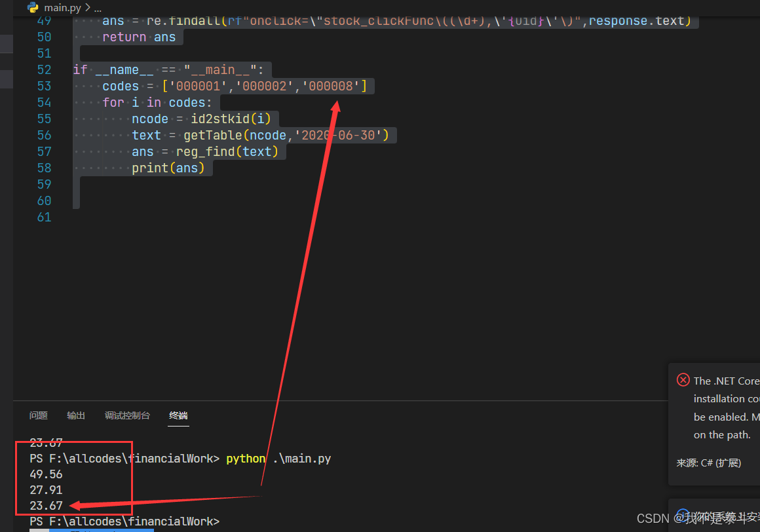Click the 来源: C# (扩展) source label

pyautogui.click(x=709, y=463)
